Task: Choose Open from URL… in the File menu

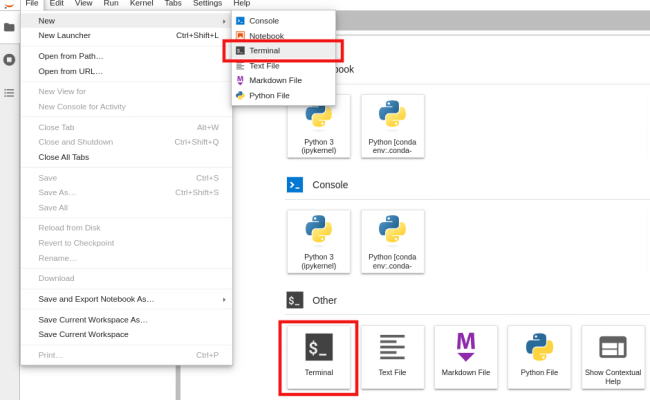Action: (x=126, y=71)
